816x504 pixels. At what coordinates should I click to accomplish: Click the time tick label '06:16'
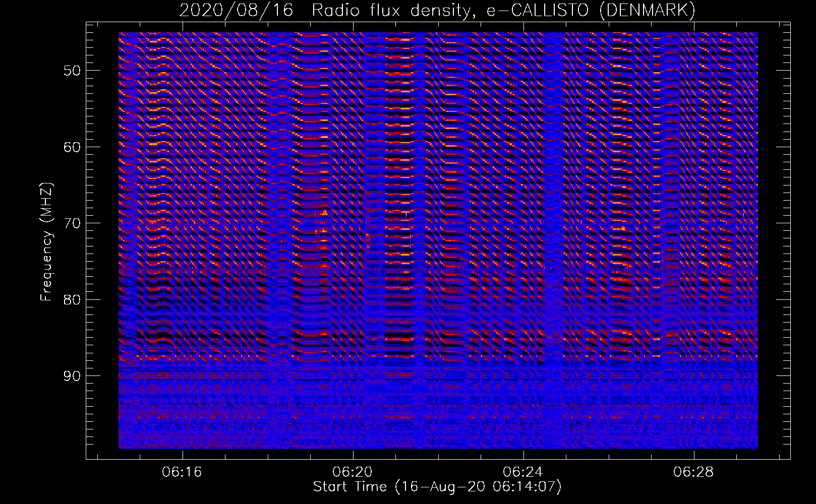pyautogui.click(x=182, y=472)
